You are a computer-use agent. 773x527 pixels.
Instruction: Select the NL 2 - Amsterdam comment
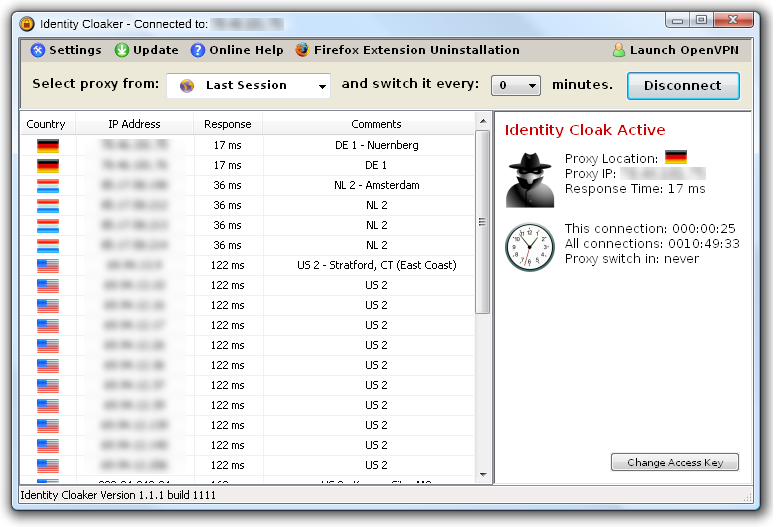(x=377, y=185)
